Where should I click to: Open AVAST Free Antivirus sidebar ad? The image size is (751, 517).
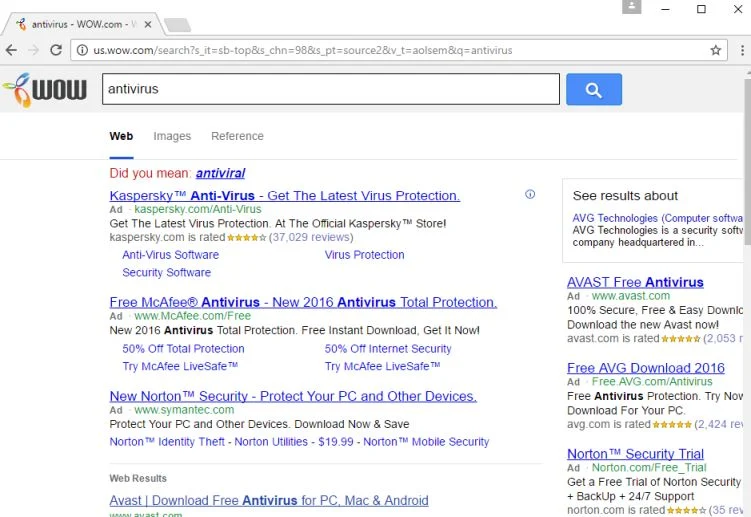click(x=635, y=282)
